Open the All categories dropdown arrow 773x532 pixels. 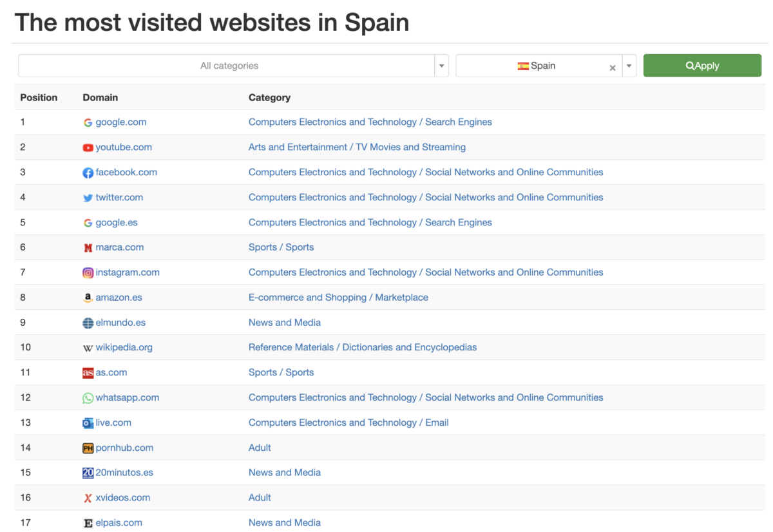tap(442, 66)
